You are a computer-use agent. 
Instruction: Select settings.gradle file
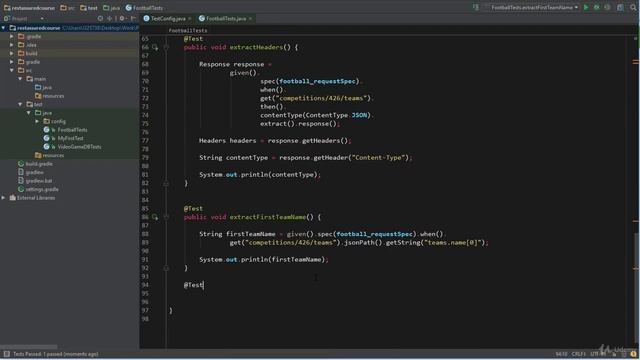(38, 189)
